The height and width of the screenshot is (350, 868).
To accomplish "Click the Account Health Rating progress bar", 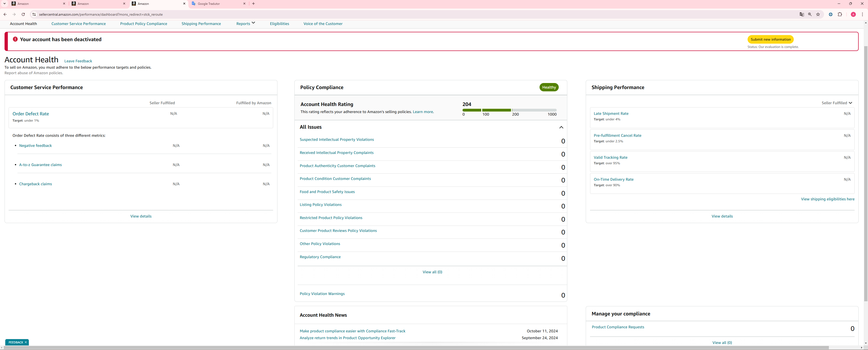I will (x=509, y=110).
